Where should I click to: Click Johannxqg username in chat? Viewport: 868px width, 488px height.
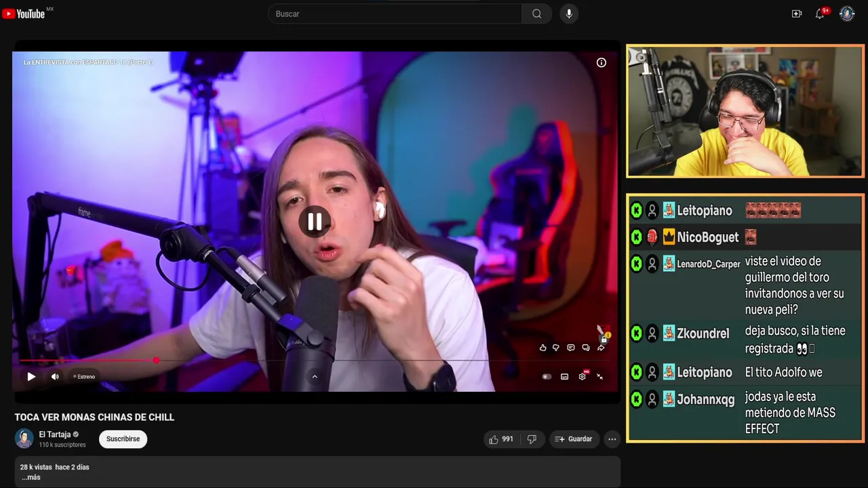[x=706, y=399]
